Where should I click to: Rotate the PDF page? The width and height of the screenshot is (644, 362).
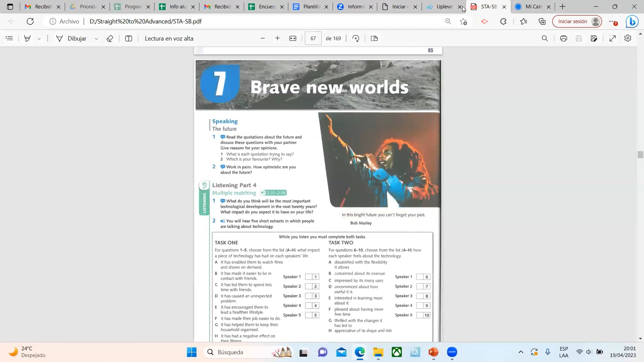pyautogui.click(x=356, y=39)
